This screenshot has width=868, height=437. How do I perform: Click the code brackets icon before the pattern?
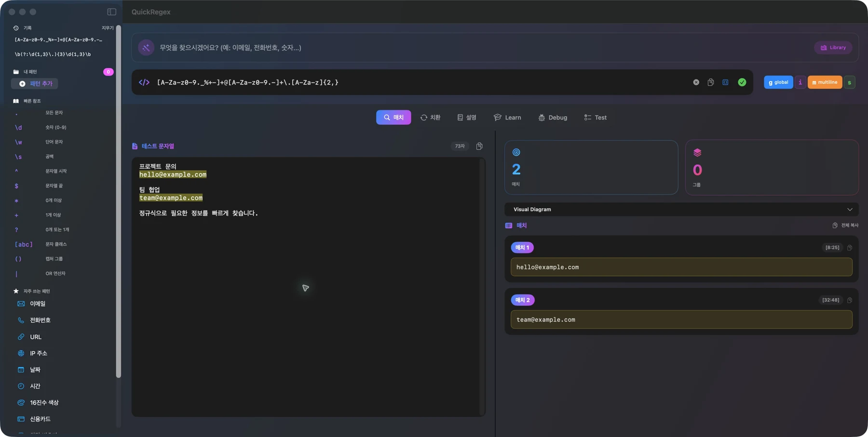(144, 82)
